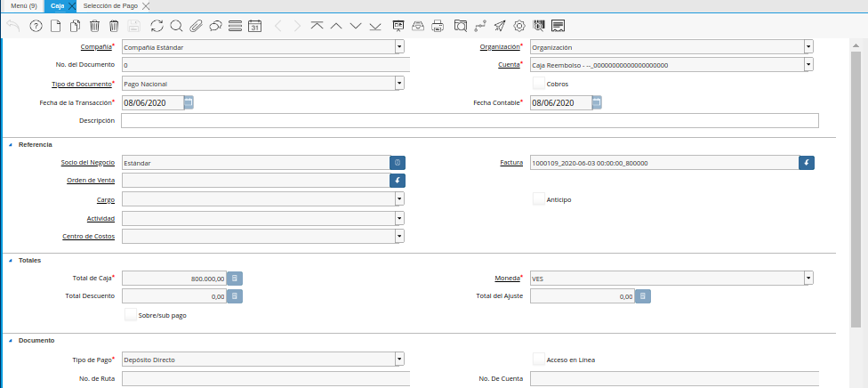Click the Help question mark icon
868x388 pixels.
(x=36, y=26)
